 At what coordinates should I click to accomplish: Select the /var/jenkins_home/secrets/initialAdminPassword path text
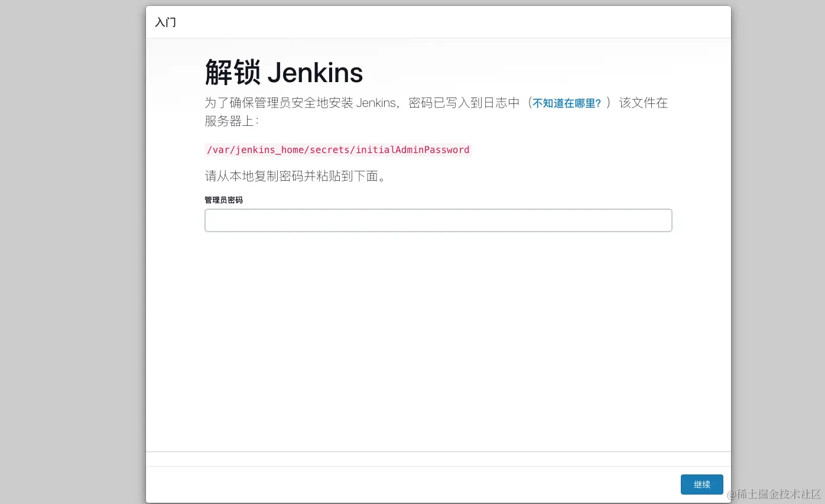338,150
